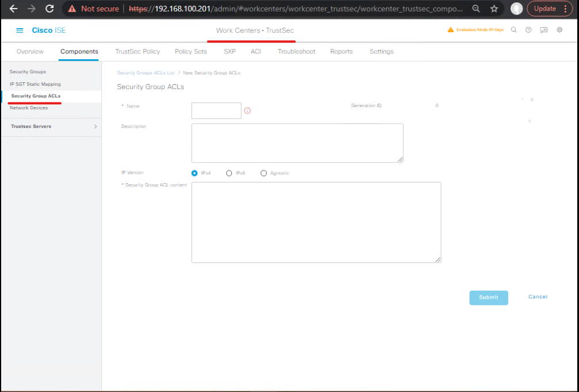Click the info icon beside Name field

click(247, 111)
